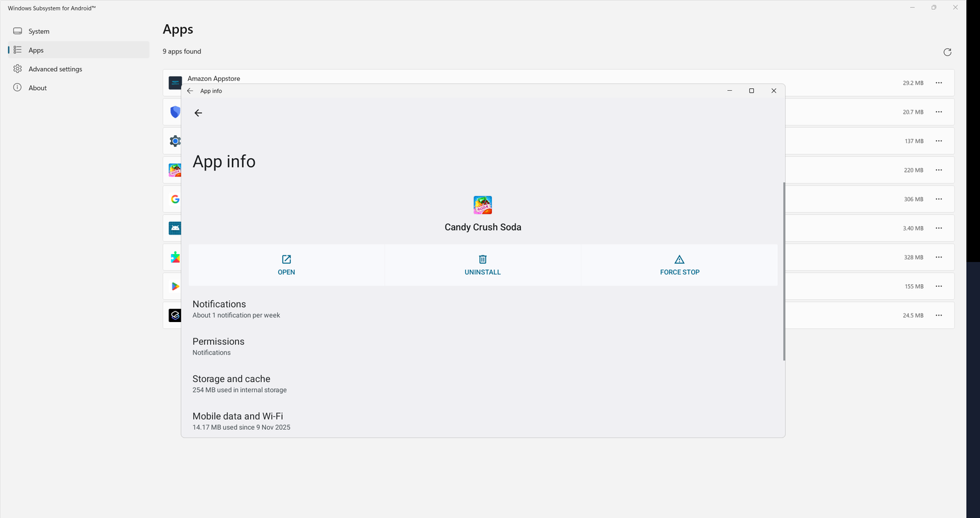Open Mobile data and Wi-Fi settings
The image size is (980, 518).
(483, 421)
